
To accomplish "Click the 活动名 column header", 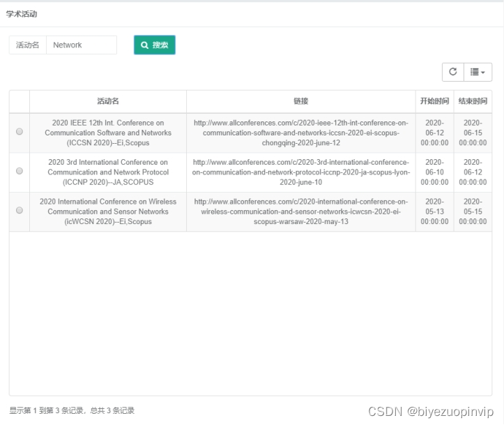I will [108, 101].
